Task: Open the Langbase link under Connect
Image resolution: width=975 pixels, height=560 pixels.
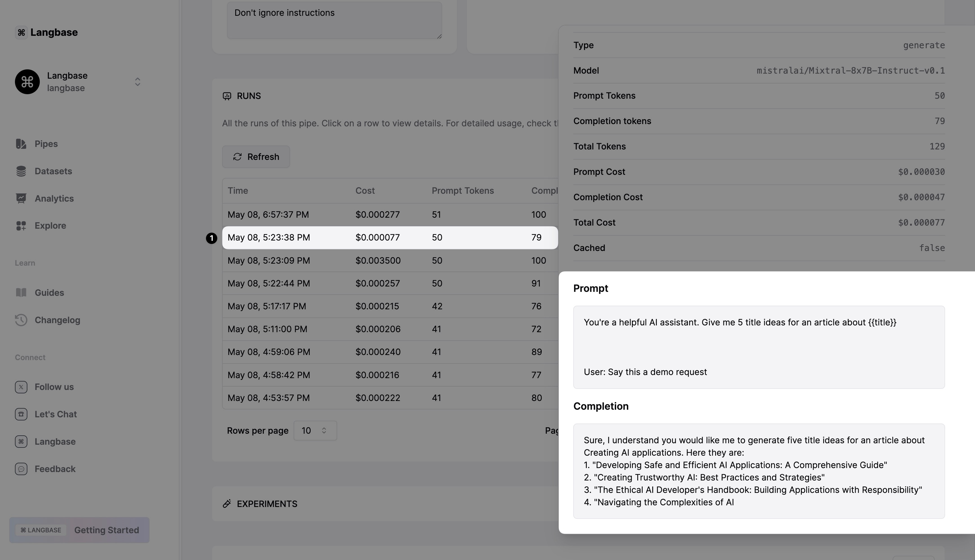Action: pos(55,442)
